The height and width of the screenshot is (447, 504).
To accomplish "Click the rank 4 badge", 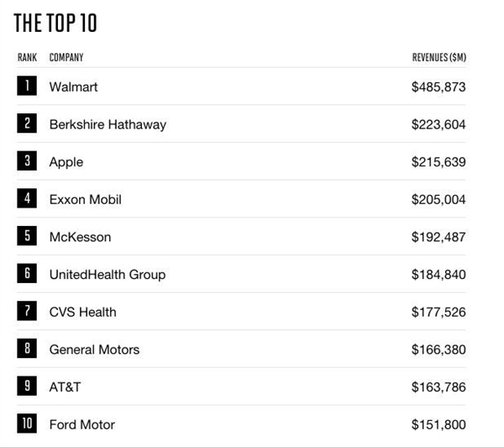I will pyautogui.click(x=27, y=199).
